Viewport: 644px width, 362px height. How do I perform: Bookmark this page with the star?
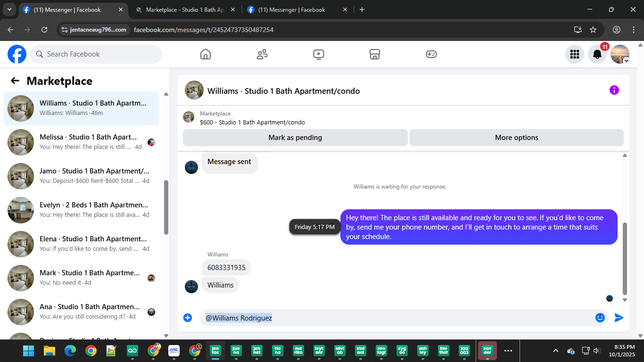(x=593, y=30)
